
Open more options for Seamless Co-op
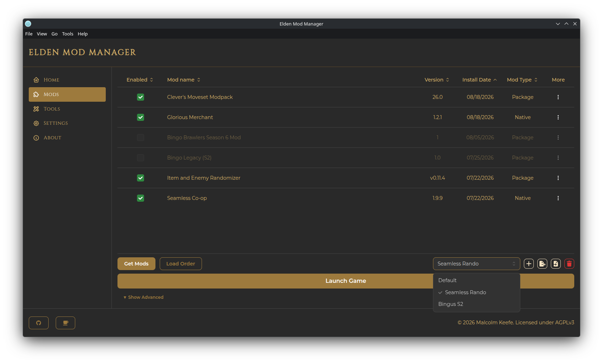coord(558,198)
